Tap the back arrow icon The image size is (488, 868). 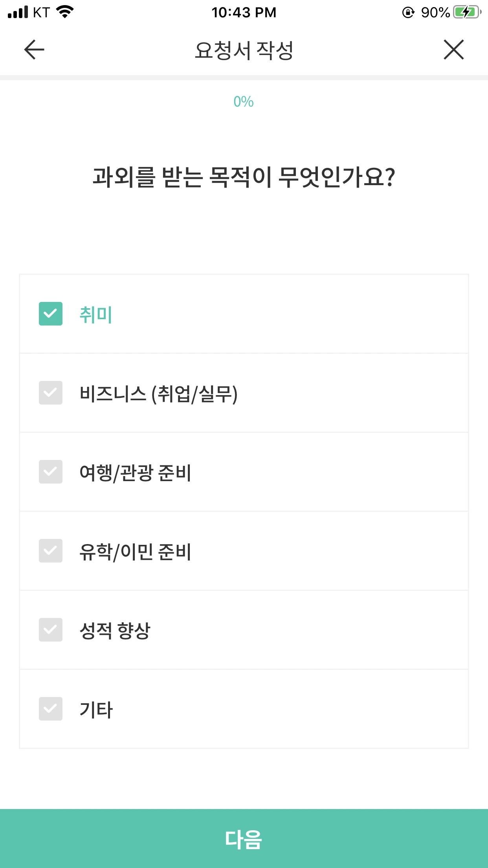pos(34,50)
